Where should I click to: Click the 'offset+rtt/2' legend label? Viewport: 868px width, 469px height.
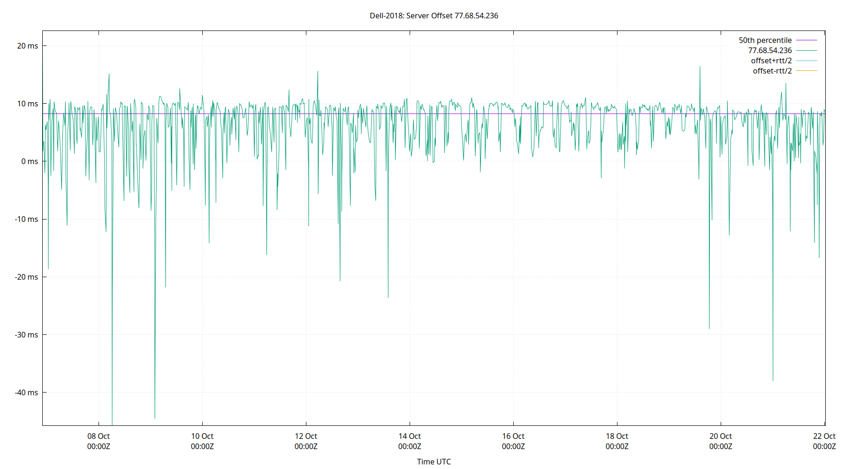coord(771,61)
